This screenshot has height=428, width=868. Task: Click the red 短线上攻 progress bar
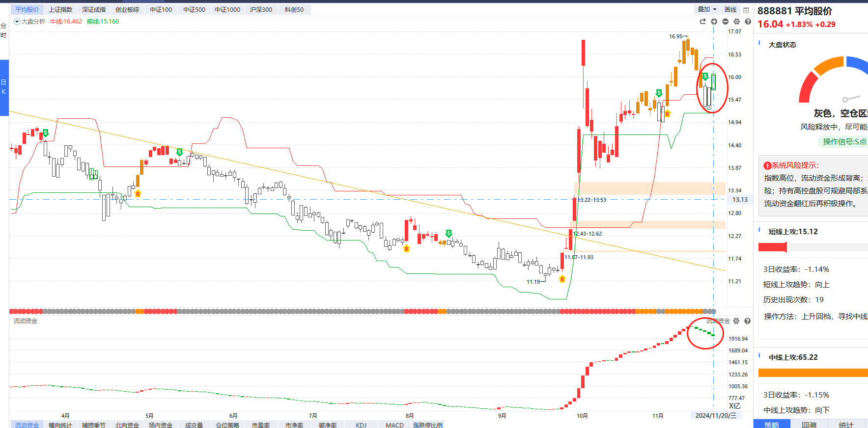click(x=772, y=247)
